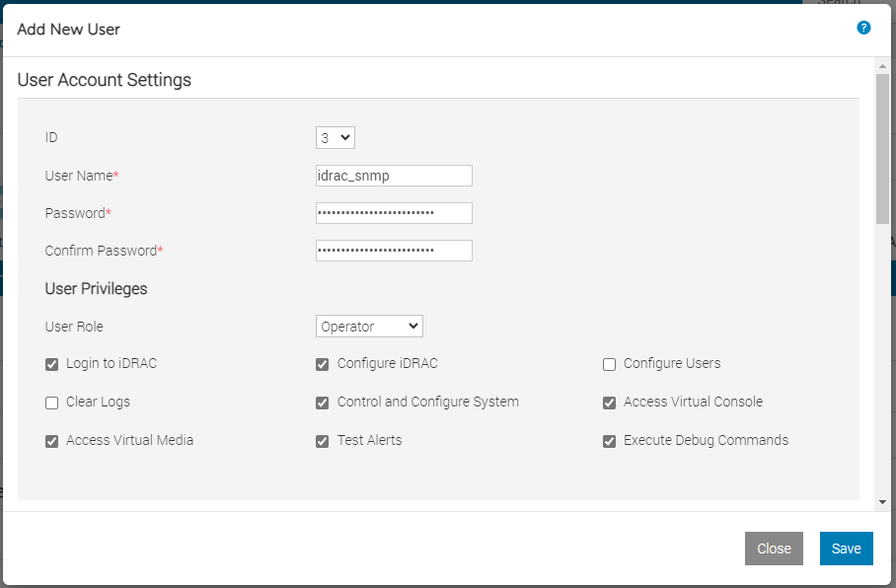Click the vertical scrollbar thumb
This screenshot has height=588, width=896.
click(882, 149)
